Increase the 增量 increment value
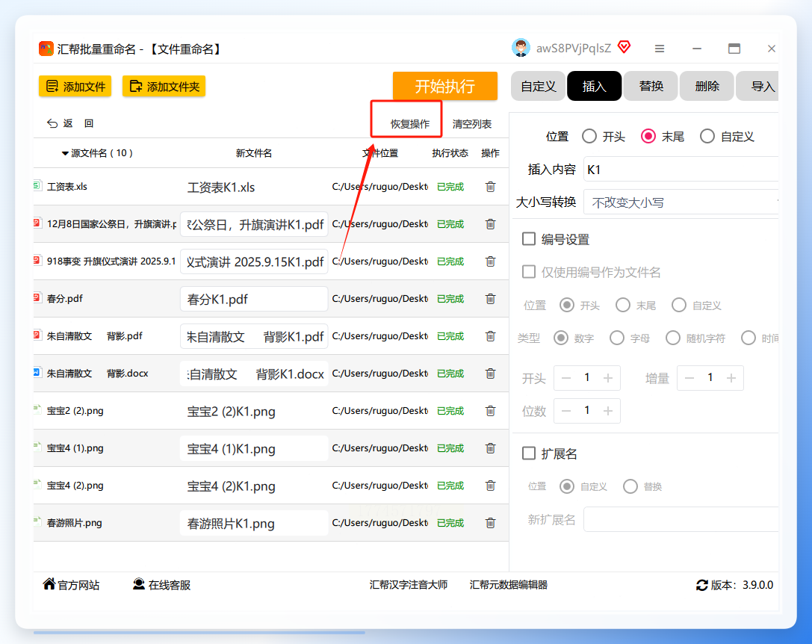The height and width of the screenshot is (644, 812). point(731,378)
